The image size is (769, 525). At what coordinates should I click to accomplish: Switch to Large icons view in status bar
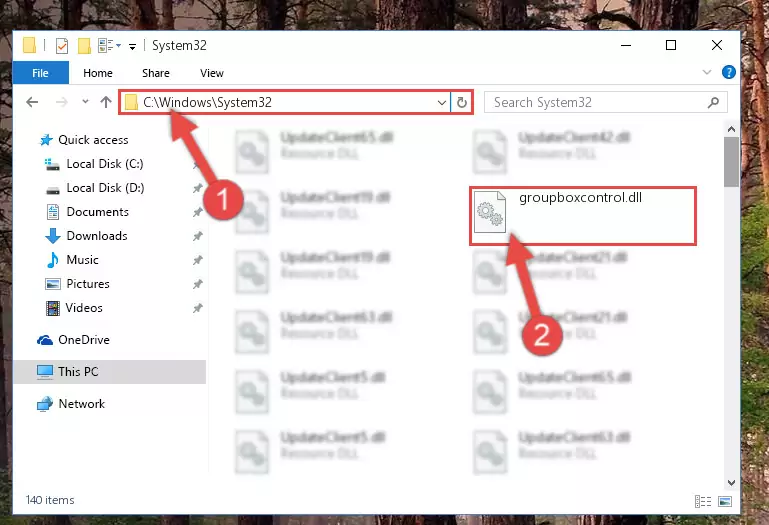(725, 501)
